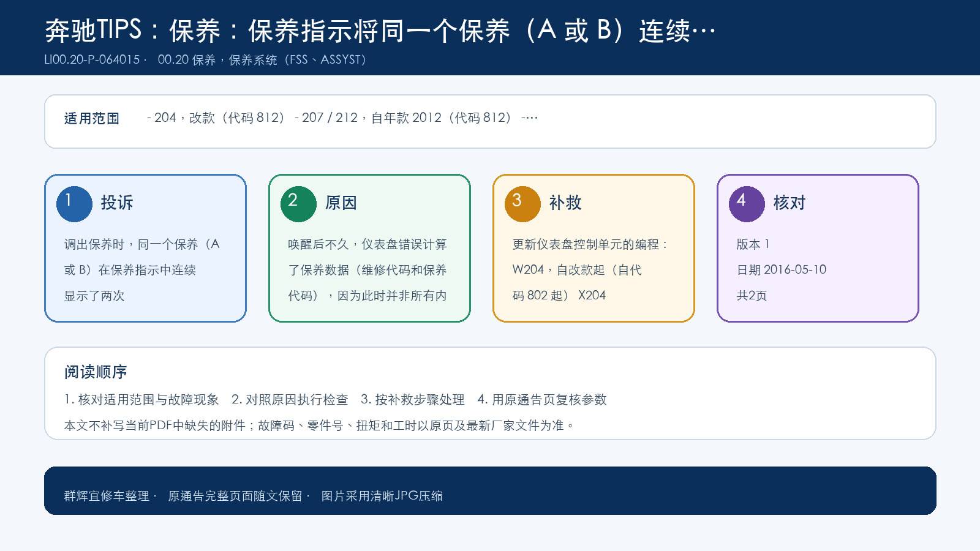
Task: Click step 4. 用原通告页复核参数
Action: tap(542, 400)
